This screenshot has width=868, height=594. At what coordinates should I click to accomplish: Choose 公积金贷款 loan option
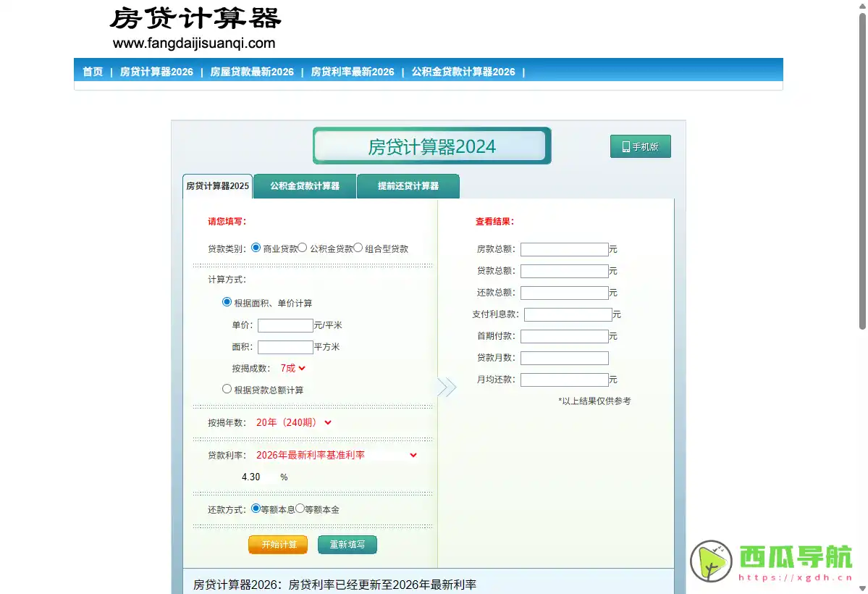[x=302, y=247]
